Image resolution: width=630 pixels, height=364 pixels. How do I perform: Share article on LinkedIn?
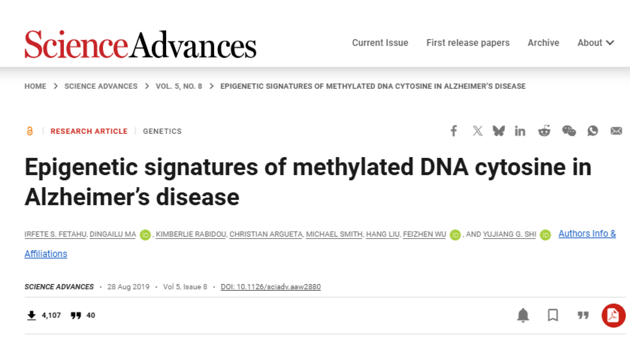tap(520, 131)
